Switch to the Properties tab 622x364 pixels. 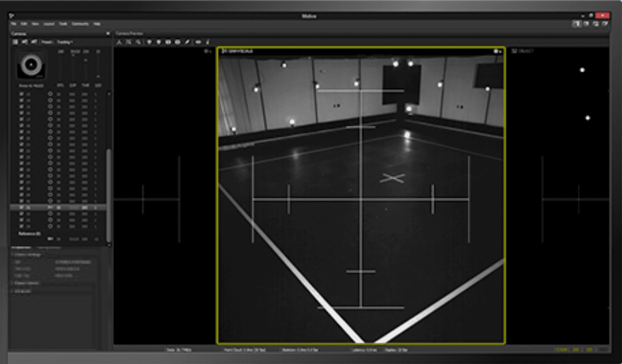(20, 248)
